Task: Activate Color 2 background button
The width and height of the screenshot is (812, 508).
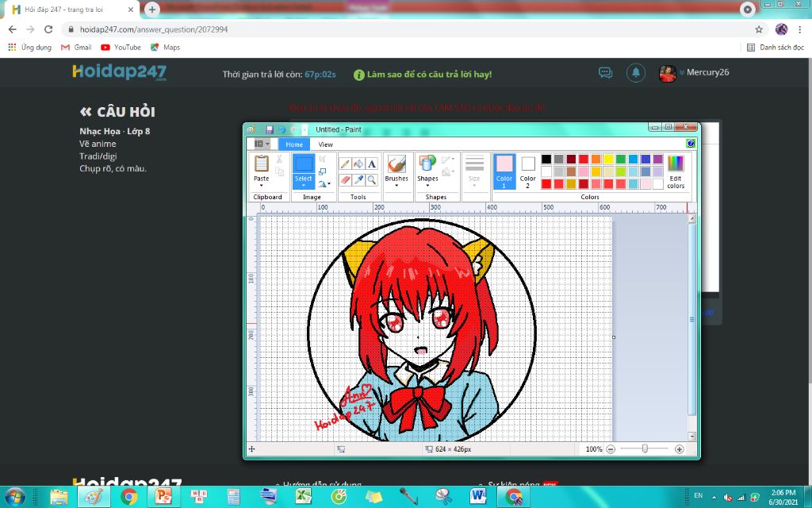Action: pyautogui.click(x=527, y=171)
